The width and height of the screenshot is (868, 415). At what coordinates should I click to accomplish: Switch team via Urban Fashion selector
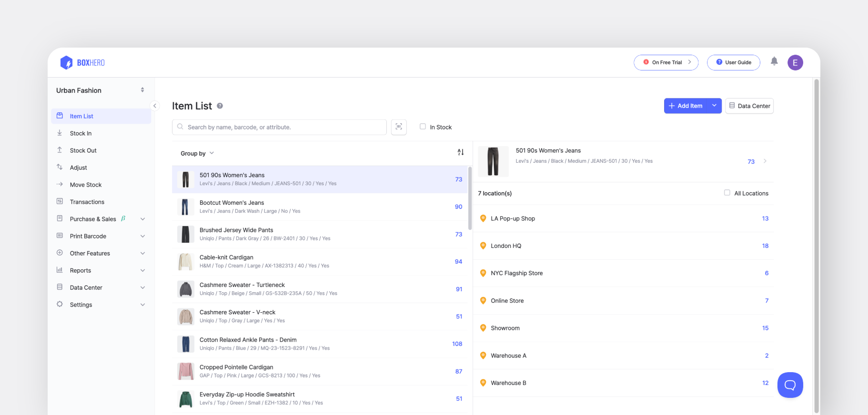click(101, 90)
